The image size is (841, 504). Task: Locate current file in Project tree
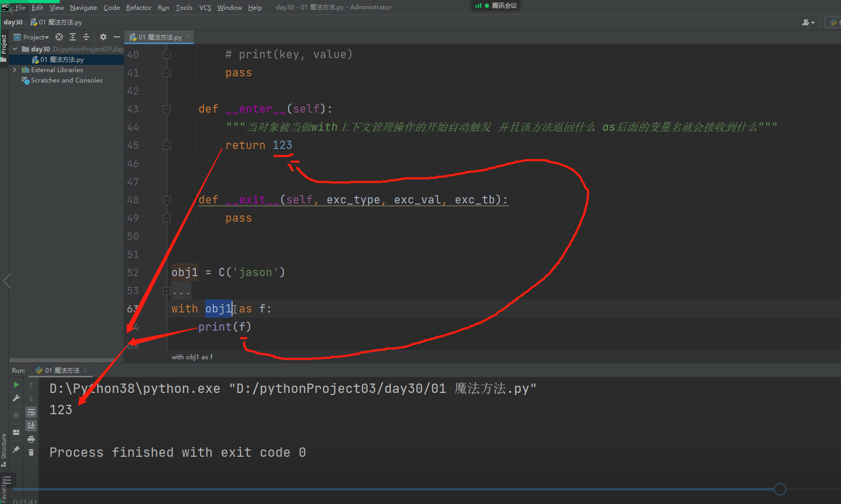click(59, 37)
